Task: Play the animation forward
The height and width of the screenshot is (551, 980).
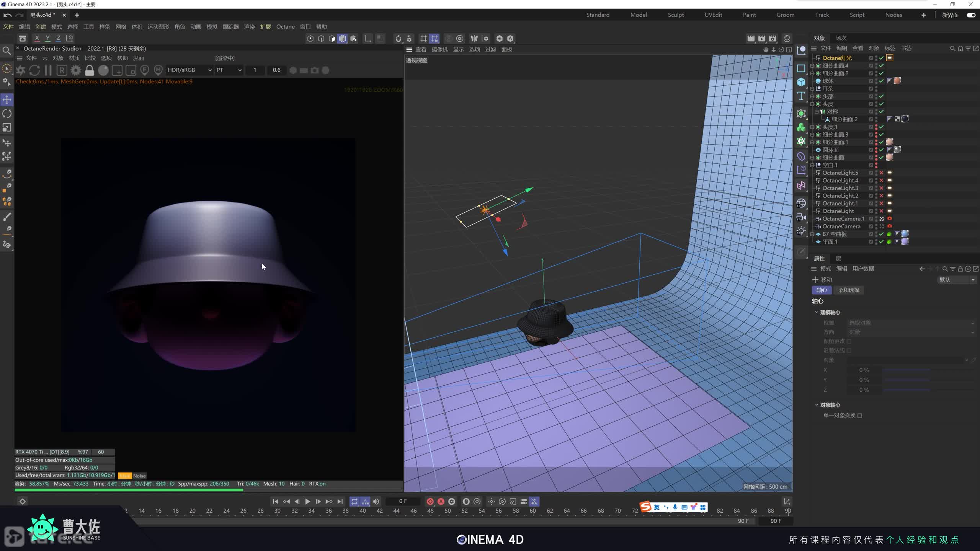Action: tap(307, 501)
